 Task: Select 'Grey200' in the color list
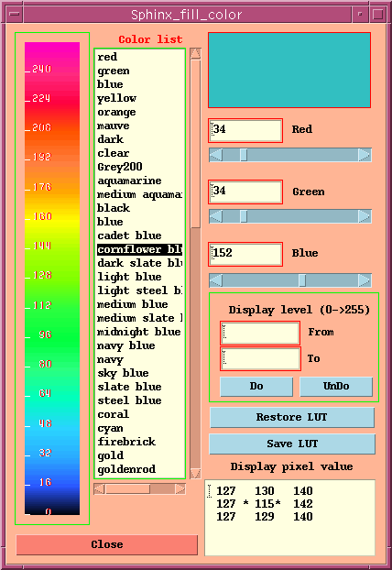click(139, 167)
